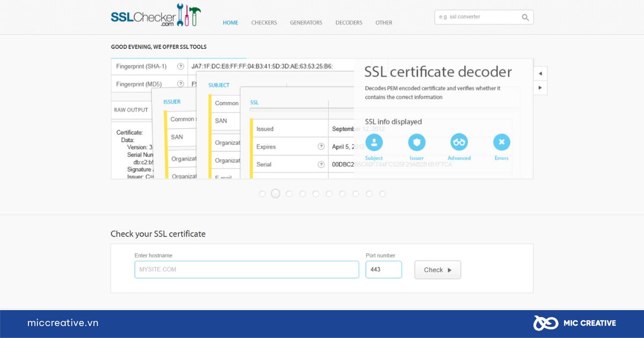Open the OTHER menu
Viewport: 644px width, 338px height.
pyautogui.click(x=384, y=23)
